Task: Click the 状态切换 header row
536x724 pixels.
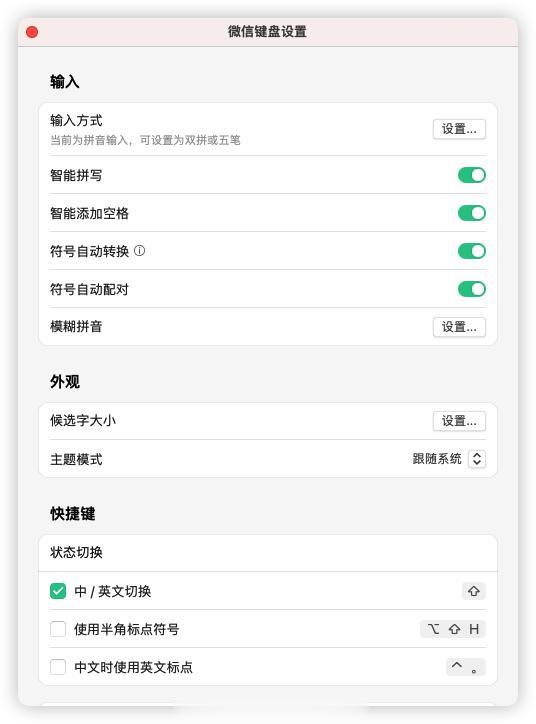Action: [268, 553]
